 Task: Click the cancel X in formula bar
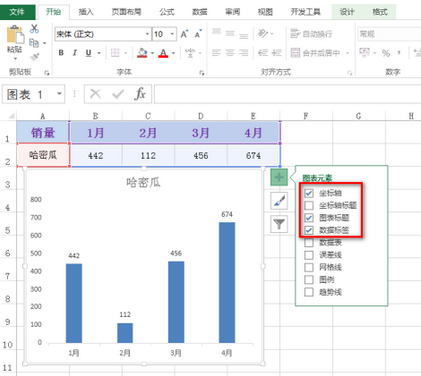point(95,94)
